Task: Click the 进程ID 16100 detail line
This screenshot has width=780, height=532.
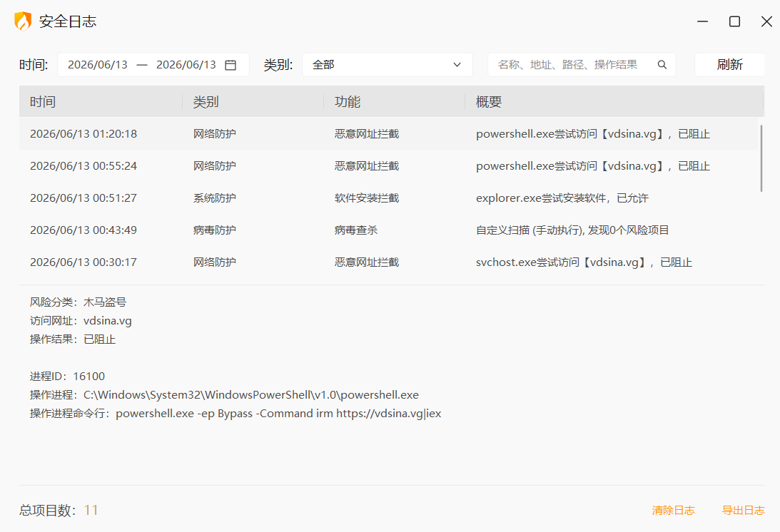Action: pyautogui.click(x=67, y=377)
